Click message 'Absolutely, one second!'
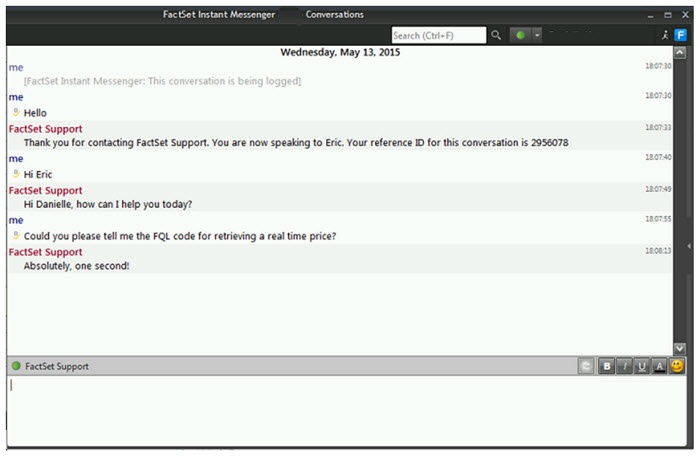This screenshot has height=456, width=700. [76, 266]
